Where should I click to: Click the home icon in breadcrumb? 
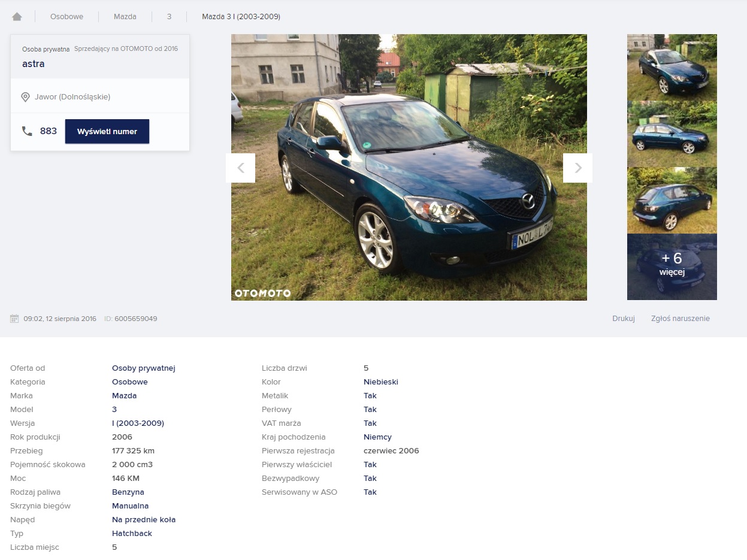click(x=17, y=17)
